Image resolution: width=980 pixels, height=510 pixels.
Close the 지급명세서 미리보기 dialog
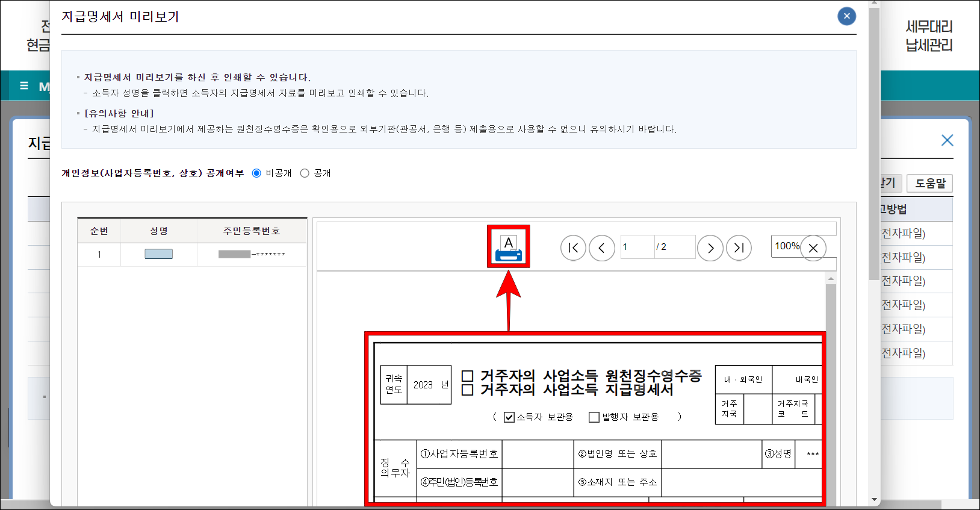847,16
